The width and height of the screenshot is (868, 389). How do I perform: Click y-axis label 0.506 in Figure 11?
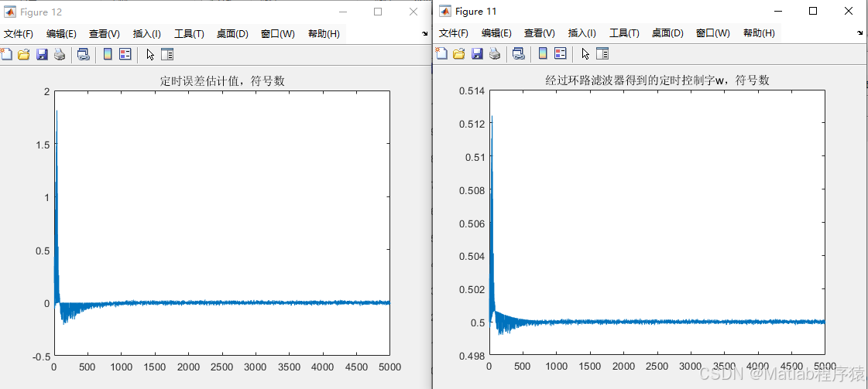[471, 224]
